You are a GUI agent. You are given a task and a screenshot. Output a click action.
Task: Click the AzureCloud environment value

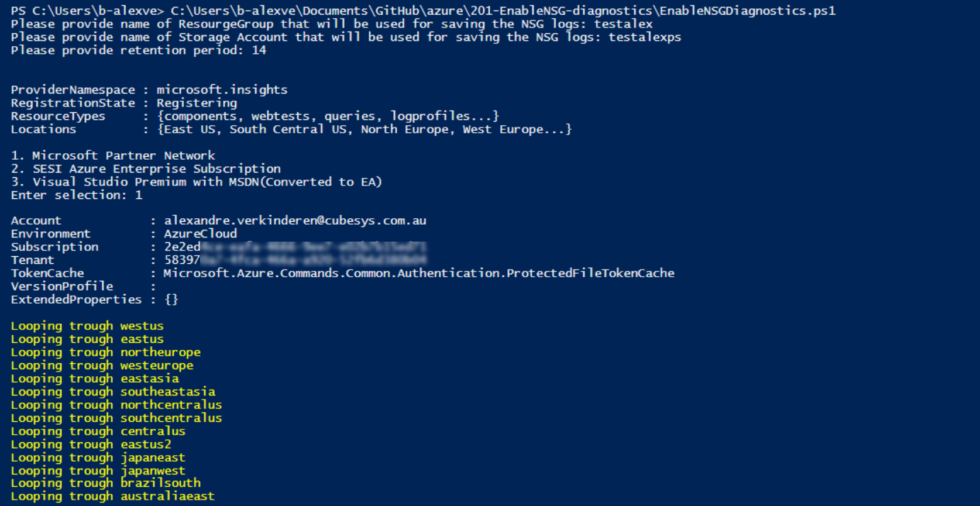200,233
